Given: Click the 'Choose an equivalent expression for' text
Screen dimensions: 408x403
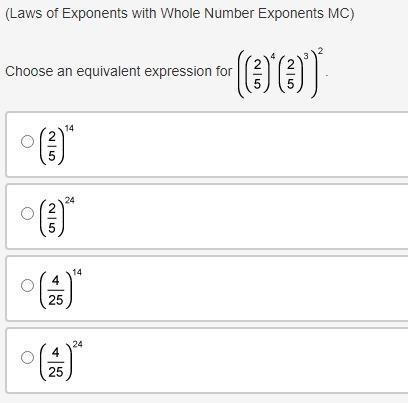Looking at the screenshot, I should pos(118,71).
